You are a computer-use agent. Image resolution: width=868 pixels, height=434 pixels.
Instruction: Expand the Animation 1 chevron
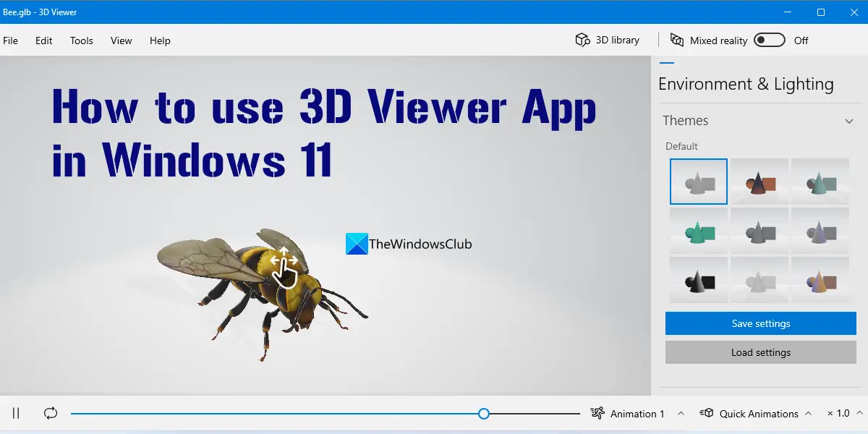[x=681, y=413]
